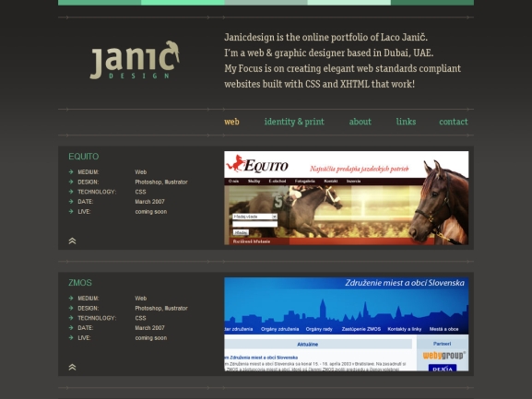Open the links page

[406, 122]
